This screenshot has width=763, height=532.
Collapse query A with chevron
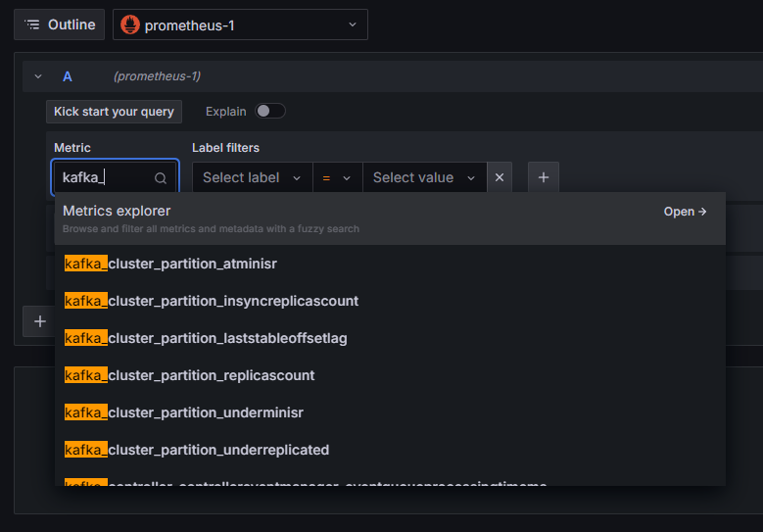click(x=38, y=76)
